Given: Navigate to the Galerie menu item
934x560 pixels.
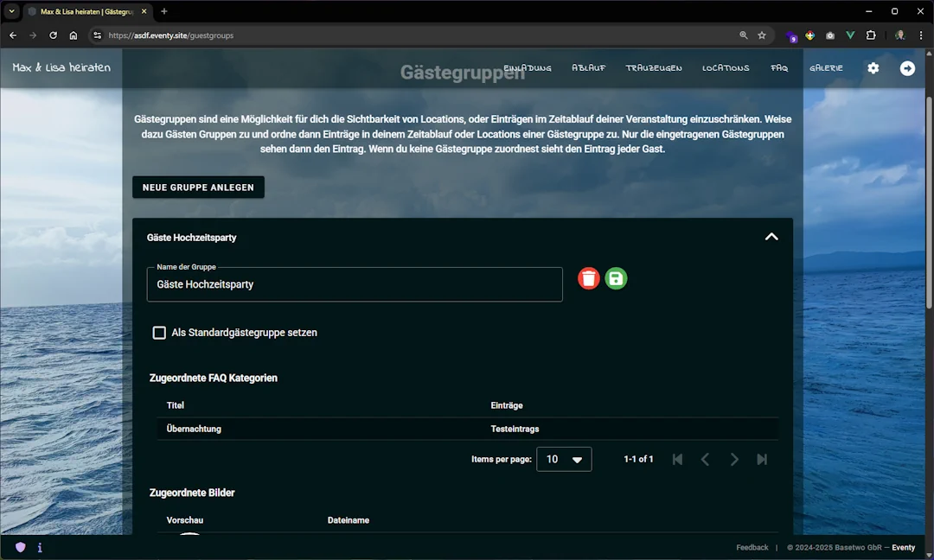Looking at the screenshot, I should (826, 68).
